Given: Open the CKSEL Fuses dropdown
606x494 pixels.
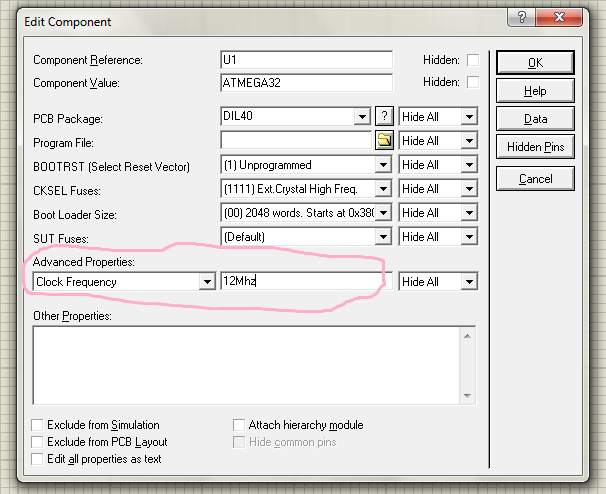Looking at the screenshot, I should [x=383, y=189].
